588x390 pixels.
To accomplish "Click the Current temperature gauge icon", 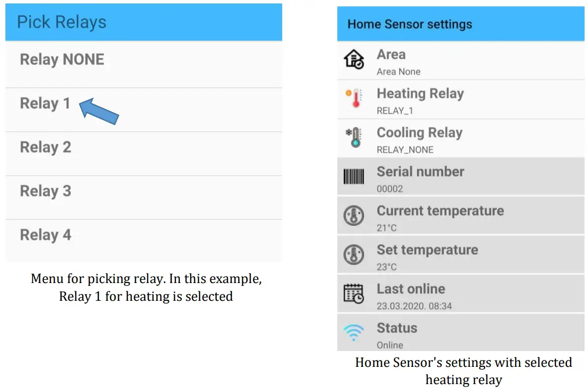I will click(353, 215).
